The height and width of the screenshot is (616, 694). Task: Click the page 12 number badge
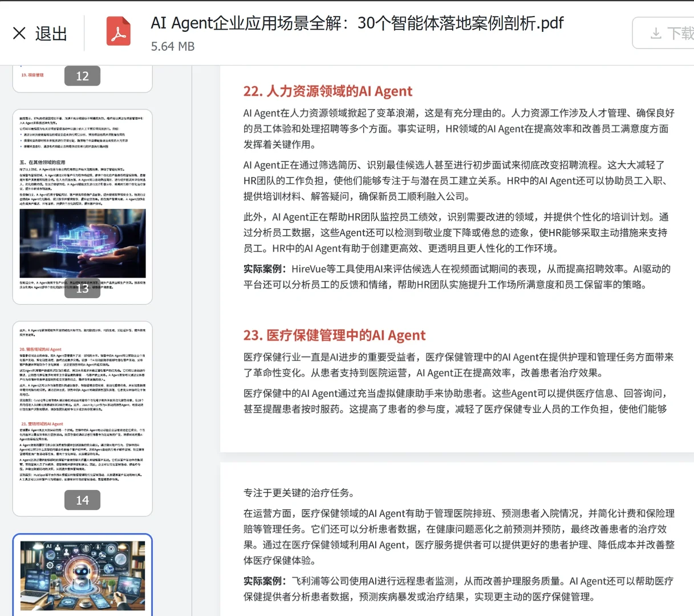coord(83,76)
